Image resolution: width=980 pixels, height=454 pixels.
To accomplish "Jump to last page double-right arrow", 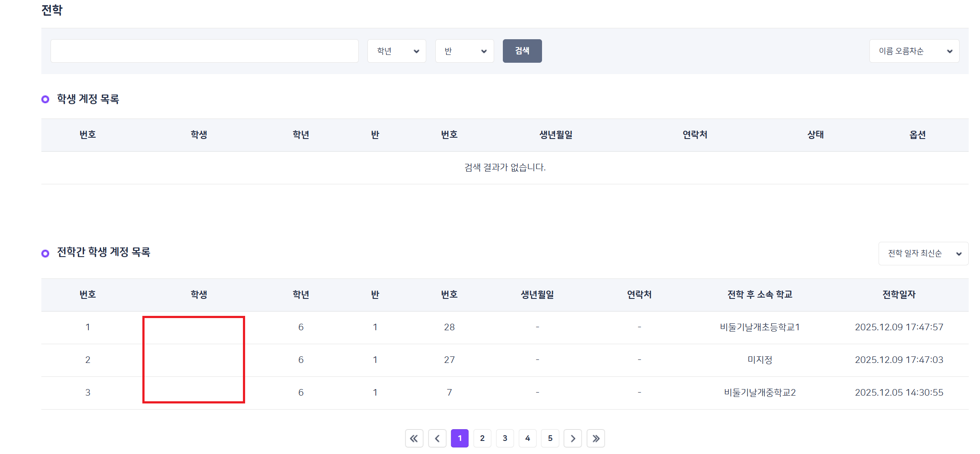I will [x=596, y=438].
